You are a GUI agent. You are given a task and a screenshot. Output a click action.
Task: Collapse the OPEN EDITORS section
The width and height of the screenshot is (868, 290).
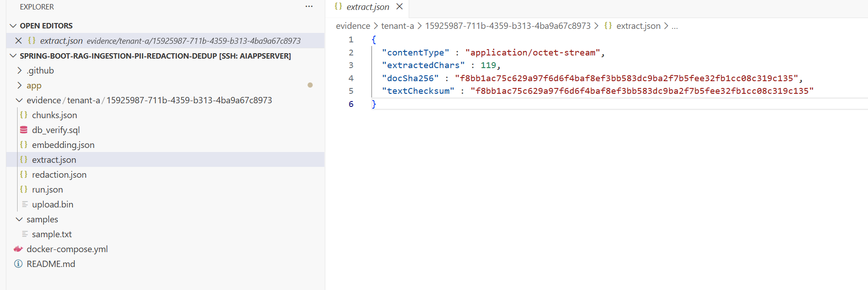click(13, 26)
